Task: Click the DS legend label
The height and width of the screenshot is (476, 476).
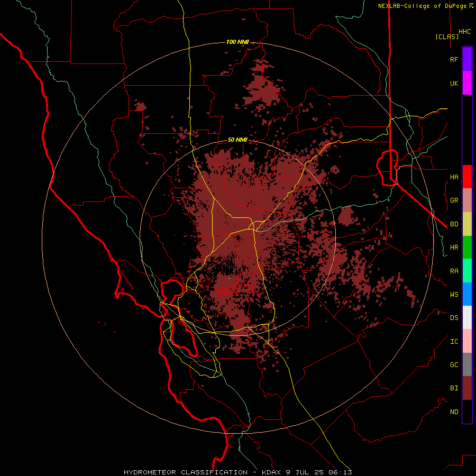Action: 454,317
